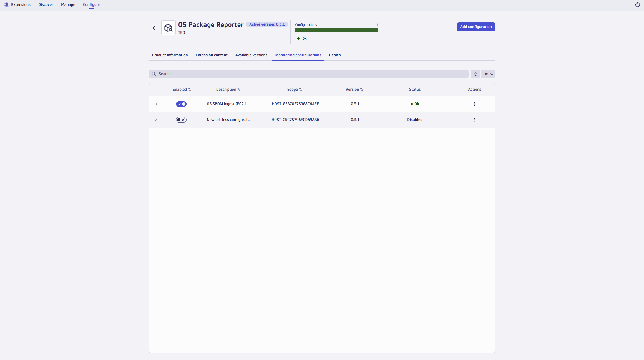Screen dimensions: 644x360
Task: Disable the OS SBOM ingest configuration toggle
Action: tap(181, 104)
